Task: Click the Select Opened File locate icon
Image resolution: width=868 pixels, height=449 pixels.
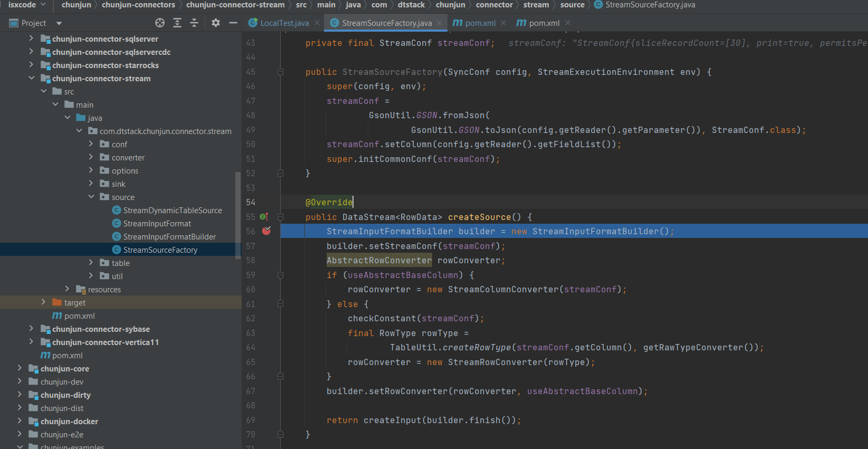Action: point(160,23)
